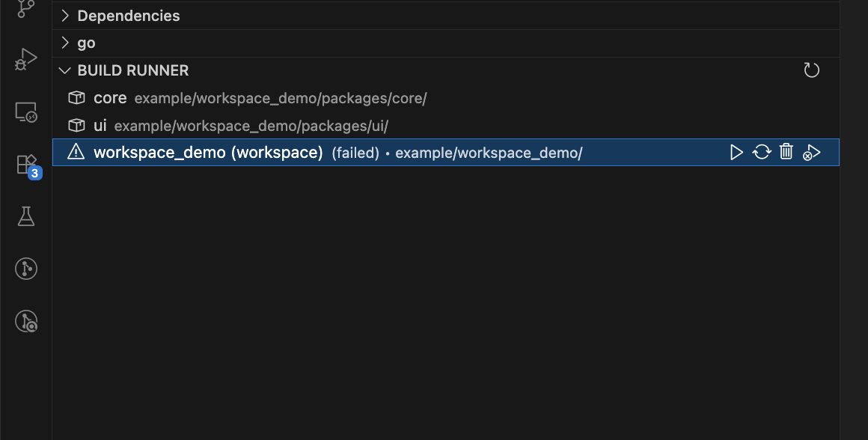868x440 pixels.
Task: Click the go header label
Action: click(86, 43)
